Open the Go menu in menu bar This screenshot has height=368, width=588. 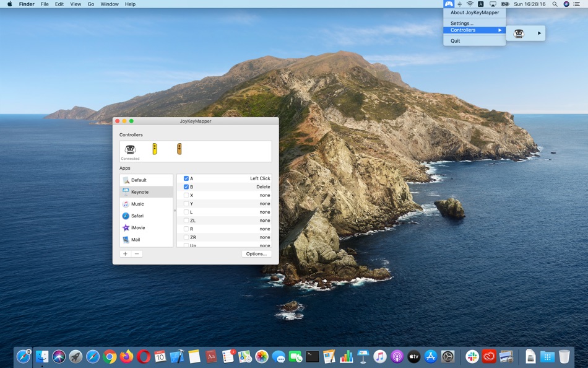(91, 4)
